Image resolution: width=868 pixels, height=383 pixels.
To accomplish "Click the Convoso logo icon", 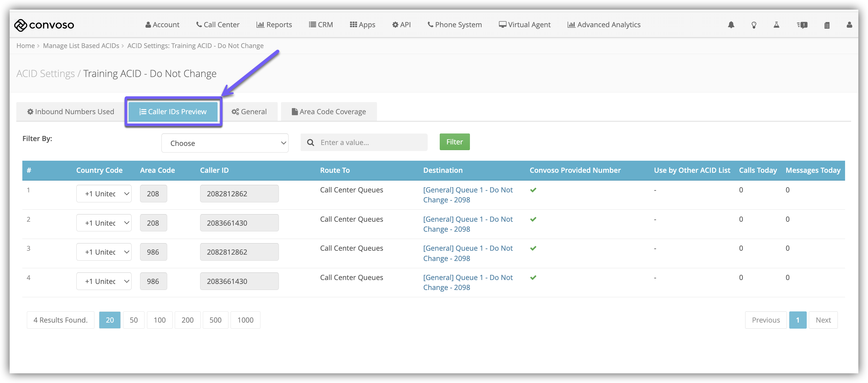I will pos(20,25).
